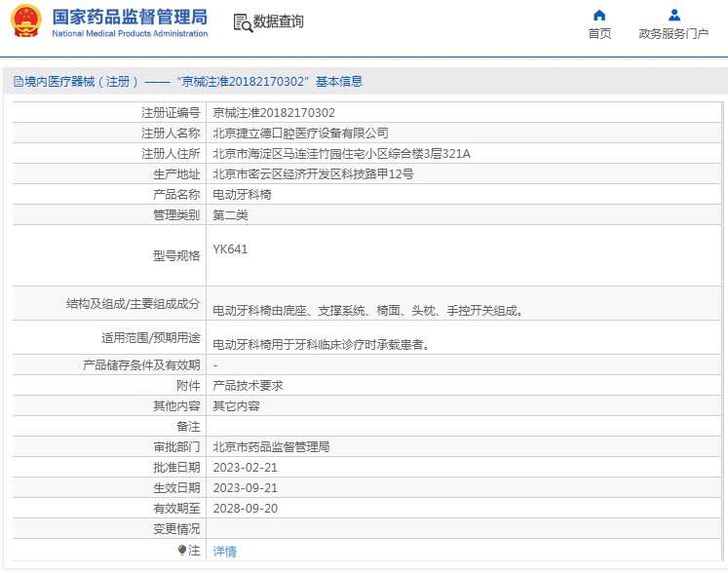The height and width of the screenshot is (573, 728).
Task: Select 第二类 management category value
Action: (230, 215)
